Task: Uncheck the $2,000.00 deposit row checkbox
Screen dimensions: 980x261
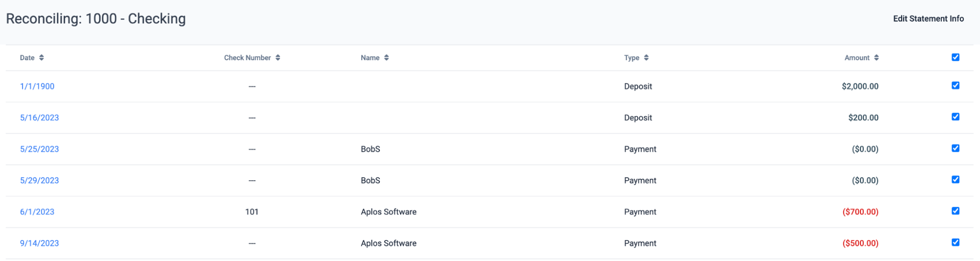Action: coord(955,86)
